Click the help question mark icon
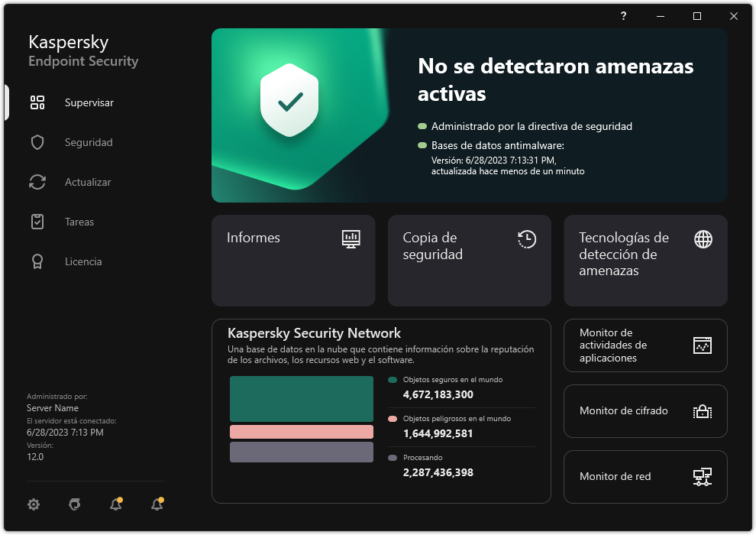This screenshot has width=756, height=535. [x=622, y=16]
